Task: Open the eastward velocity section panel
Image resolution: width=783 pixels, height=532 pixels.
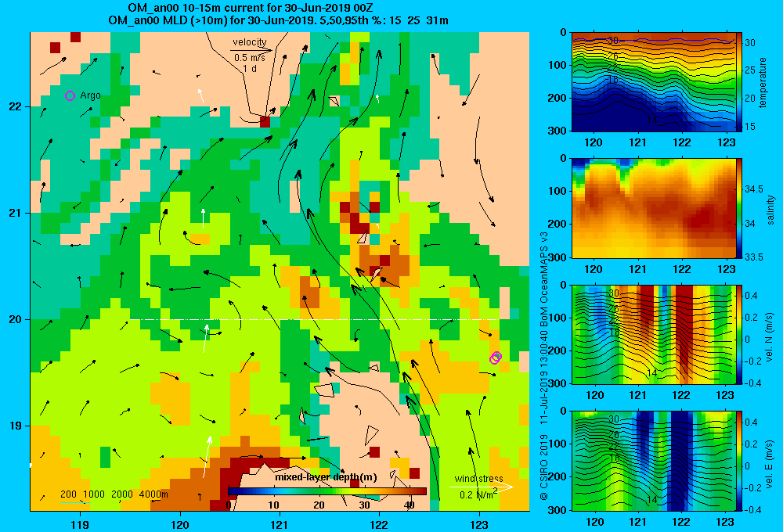Action: [x=653, y=461]
